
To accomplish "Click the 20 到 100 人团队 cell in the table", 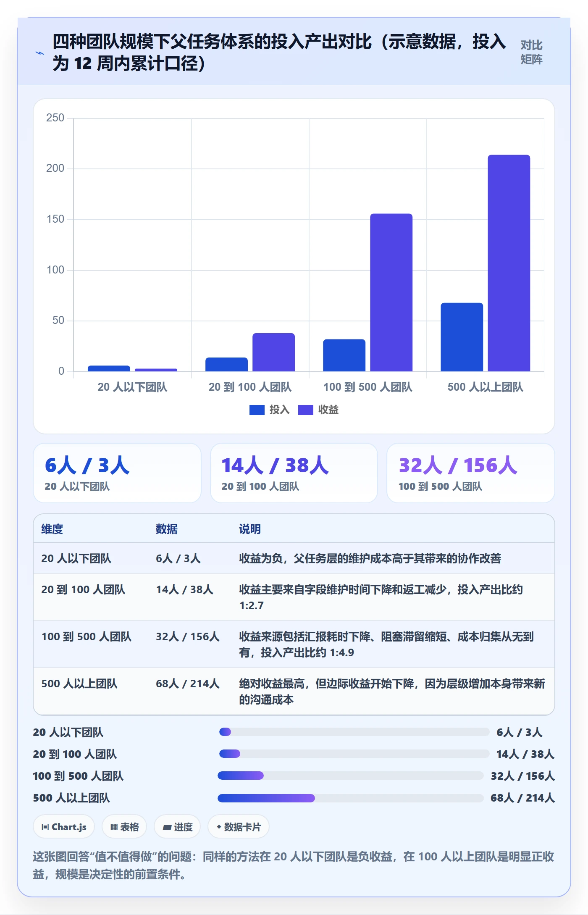I will (x=83, y=589).
